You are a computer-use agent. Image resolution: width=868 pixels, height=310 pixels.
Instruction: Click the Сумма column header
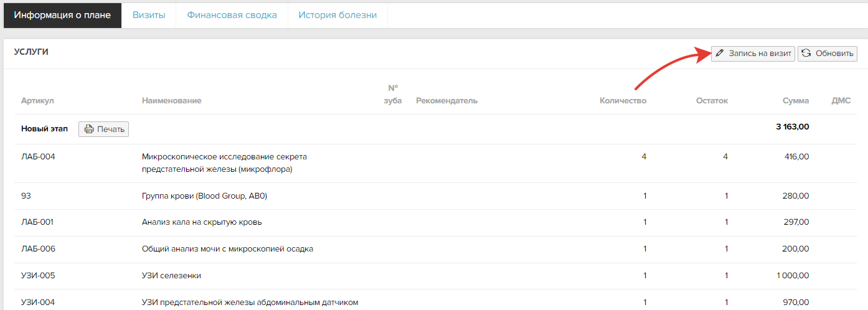796,100
